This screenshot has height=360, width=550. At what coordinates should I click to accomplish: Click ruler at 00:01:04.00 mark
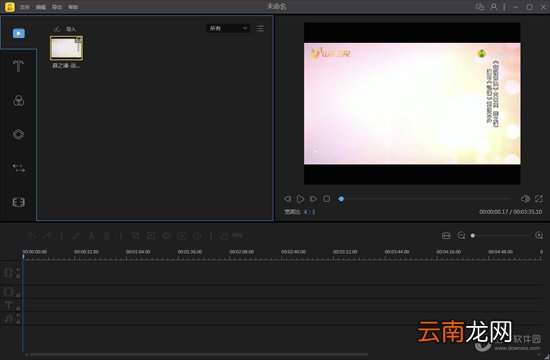[138, 252]
